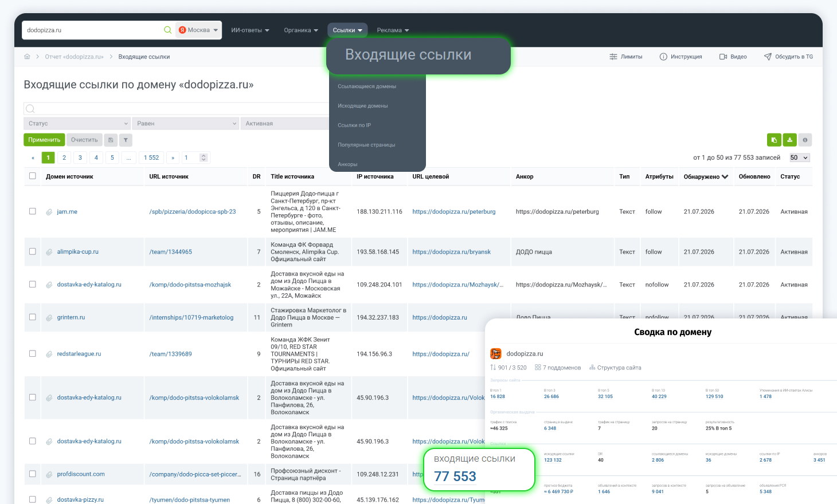This screenshot has width=837, height=504.
Task: Select Популярные страницы menu item
Action: coord(366,145)
